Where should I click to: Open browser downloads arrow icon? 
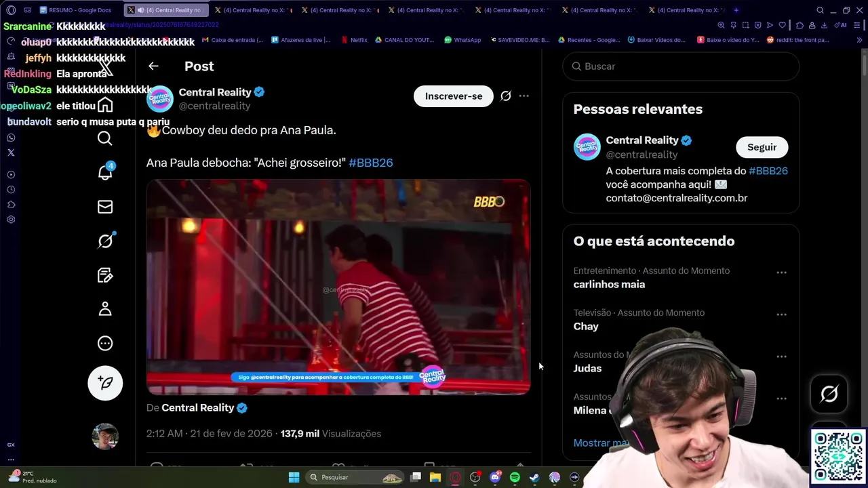click(824, 25)
